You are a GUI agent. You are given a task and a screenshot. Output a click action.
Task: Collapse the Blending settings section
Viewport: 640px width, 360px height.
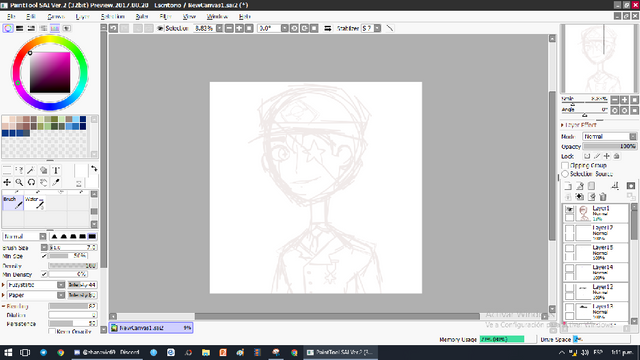pos(4,306)
